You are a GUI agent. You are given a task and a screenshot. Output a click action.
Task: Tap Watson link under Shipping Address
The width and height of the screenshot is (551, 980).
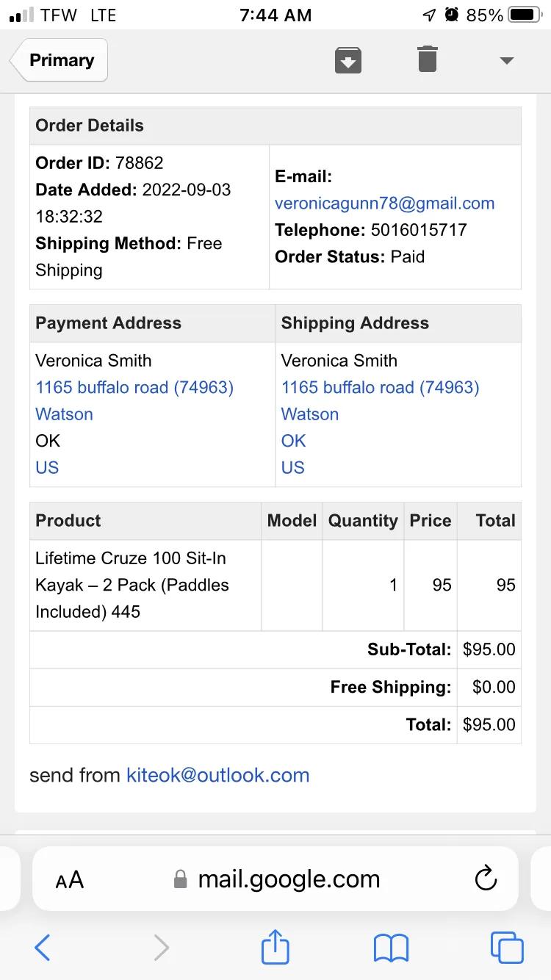[310, 414]
